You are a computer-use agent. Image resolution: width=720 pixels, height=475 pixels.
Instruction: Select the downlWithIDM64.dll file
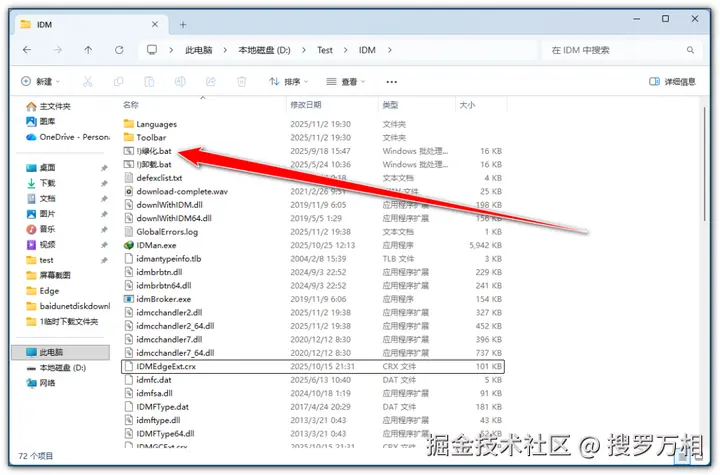[x=313, y=218]
